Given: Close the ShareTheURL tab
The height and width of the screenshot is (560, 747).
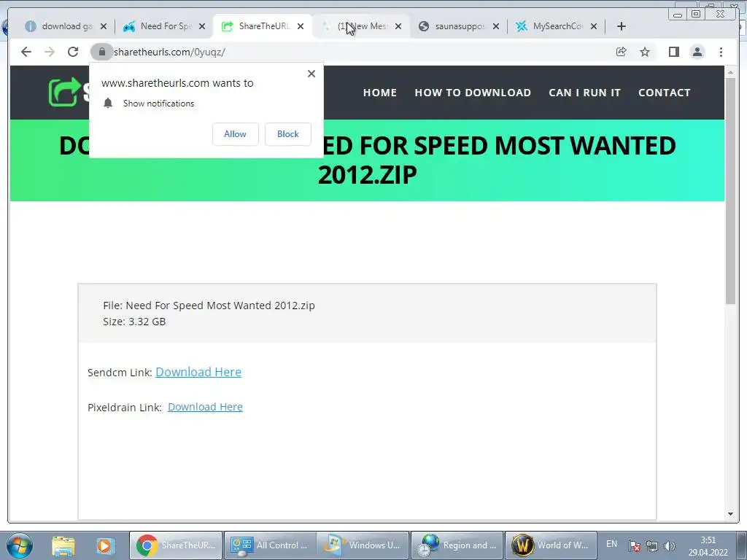Looking at the screenshot, I should pos(301,26).
